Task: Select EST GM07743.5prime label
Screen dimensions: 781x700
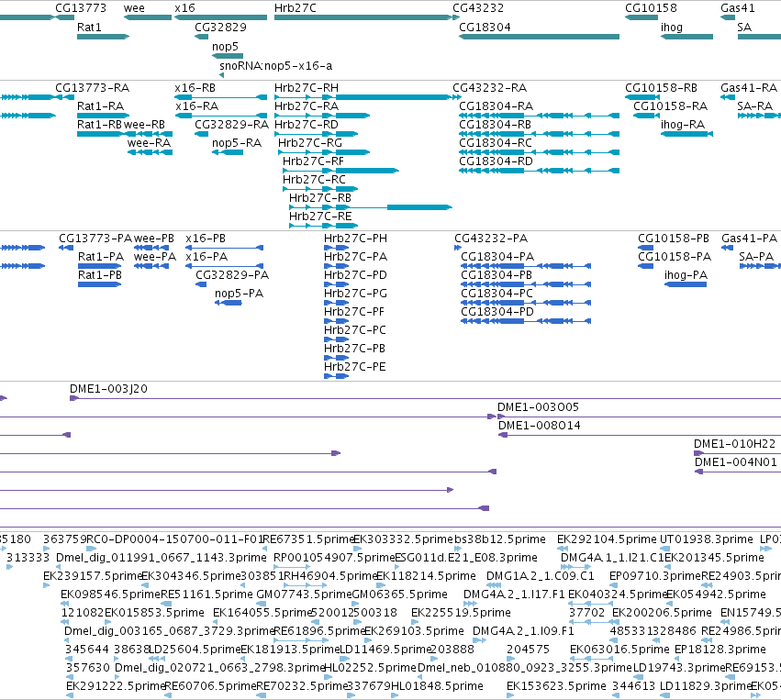Action: (x=305, y=594)
